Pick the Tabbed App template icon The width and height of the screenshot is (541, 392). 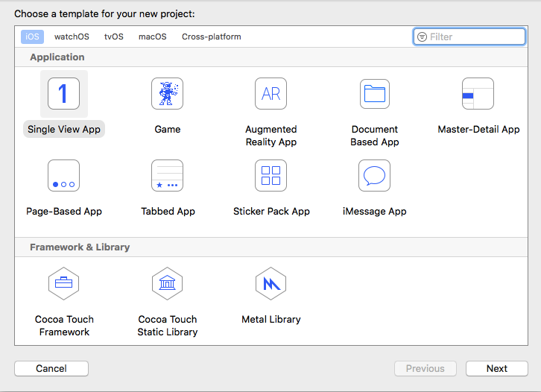(168, 175)
